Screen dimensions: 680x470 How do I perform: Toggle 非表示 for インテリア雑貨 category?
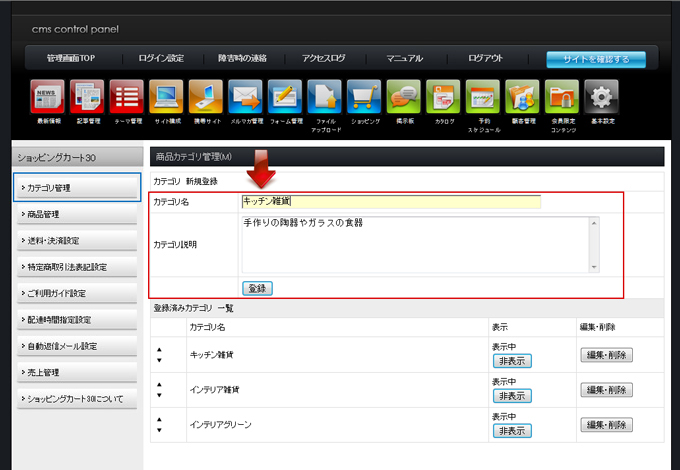[511, 395]
